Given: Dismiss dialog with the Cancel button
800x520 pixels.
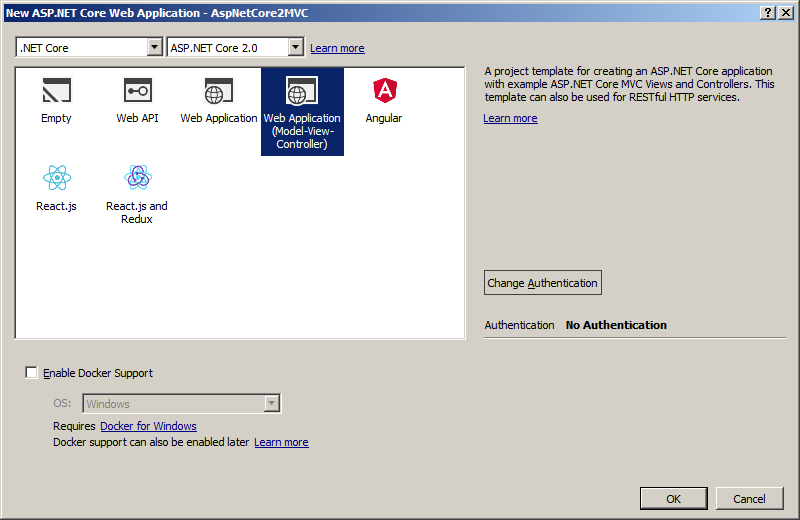Looking at the screenshot, I should click(749, 499).
